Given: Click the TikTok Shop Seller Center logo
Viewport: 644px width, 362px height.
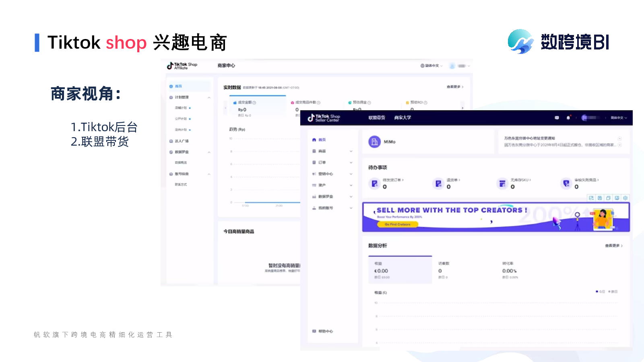Looking at the screenshot, I should click(x=324, y=118).
